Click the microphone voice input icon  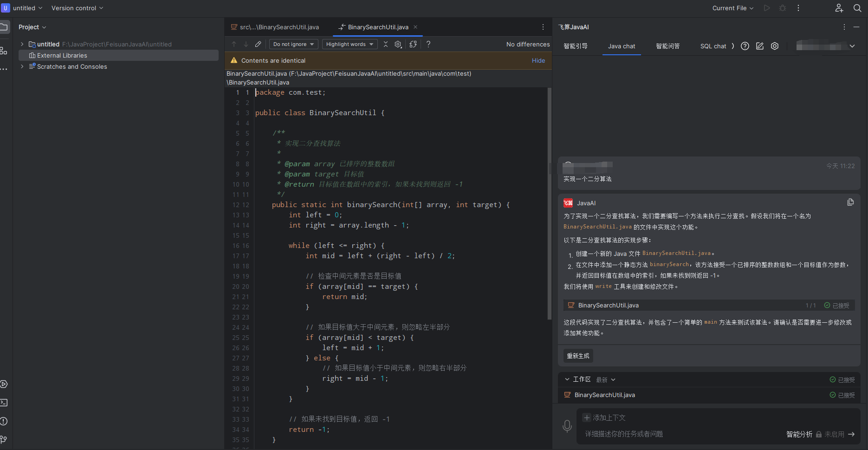coord(567,426)
